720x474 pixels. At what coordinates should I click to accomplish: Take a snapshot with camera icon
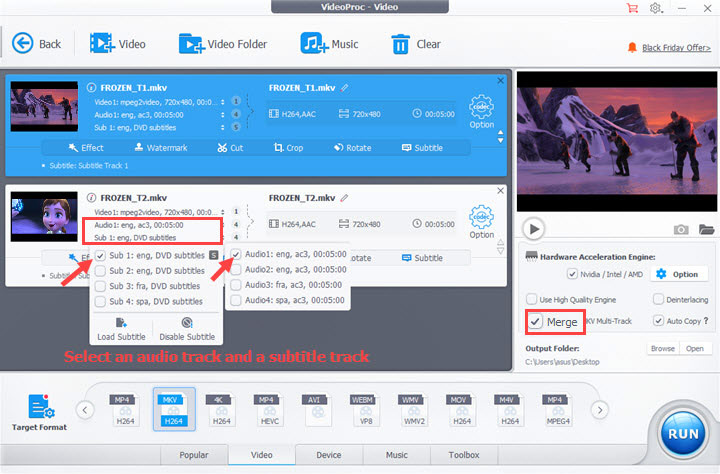click(x=681, y=229)
